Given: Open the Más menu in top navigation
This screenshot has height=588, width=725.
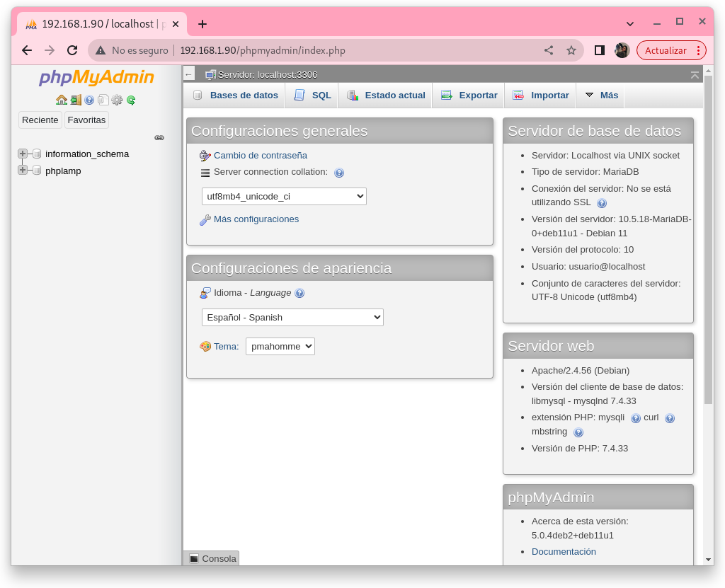Looking at the screenshot, I should pyautogui.click(x=601, y=96).
